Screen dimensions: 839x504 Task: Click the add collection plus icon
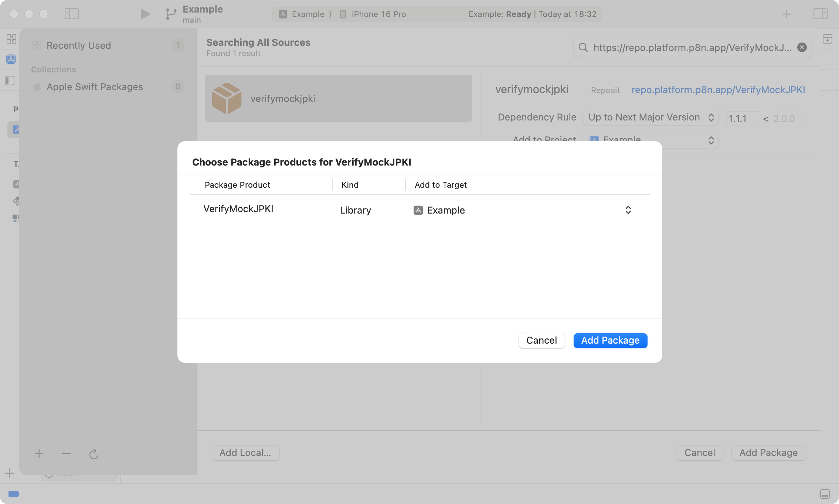coord(39,454)
